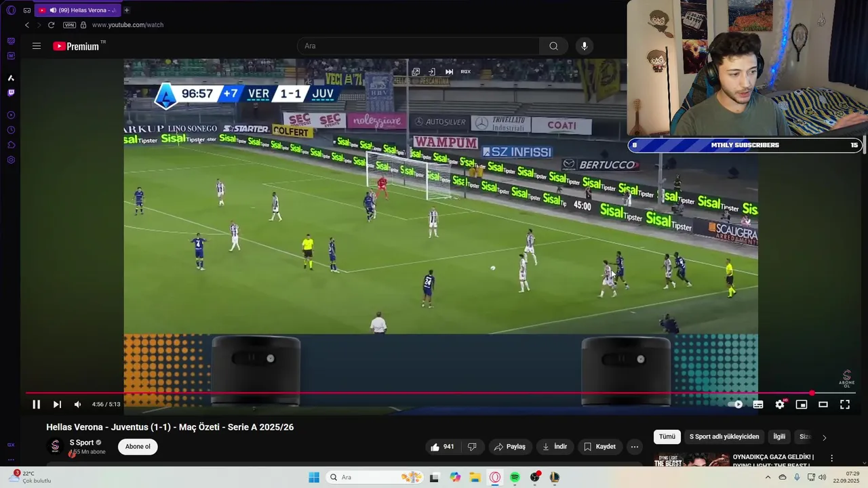Reload the YouTube page
The image size is (868, 488).
(x=51, y=25)
